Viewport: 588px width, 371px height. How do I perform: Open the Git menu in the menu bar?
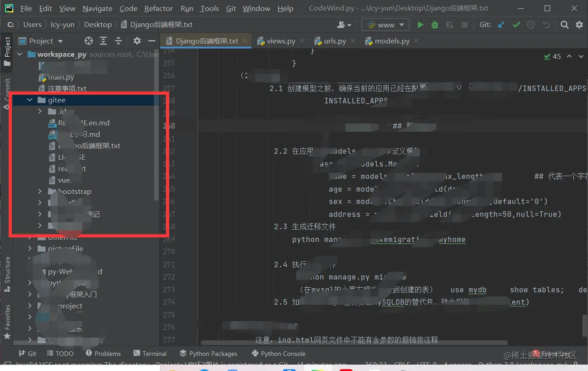point(231,8)
